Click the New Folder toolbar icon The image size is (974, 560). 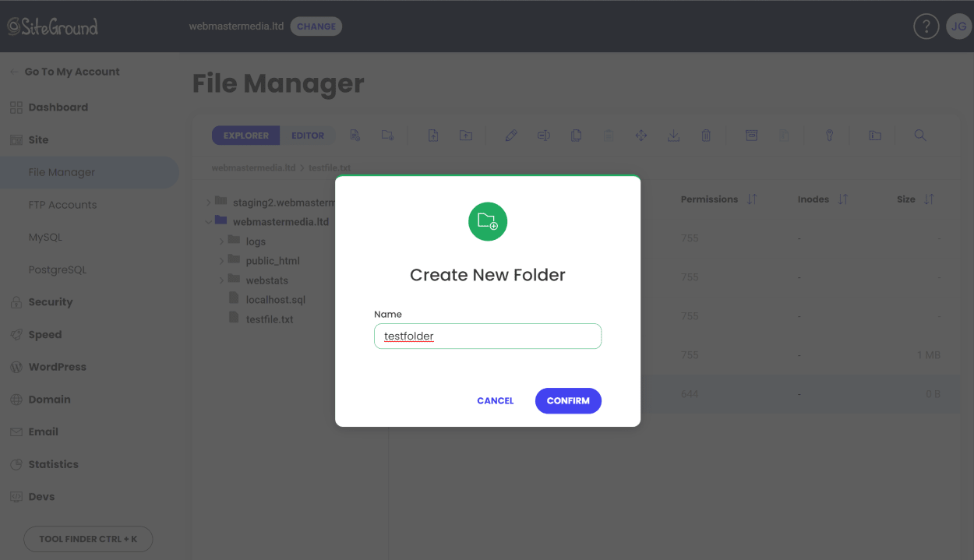387,136
